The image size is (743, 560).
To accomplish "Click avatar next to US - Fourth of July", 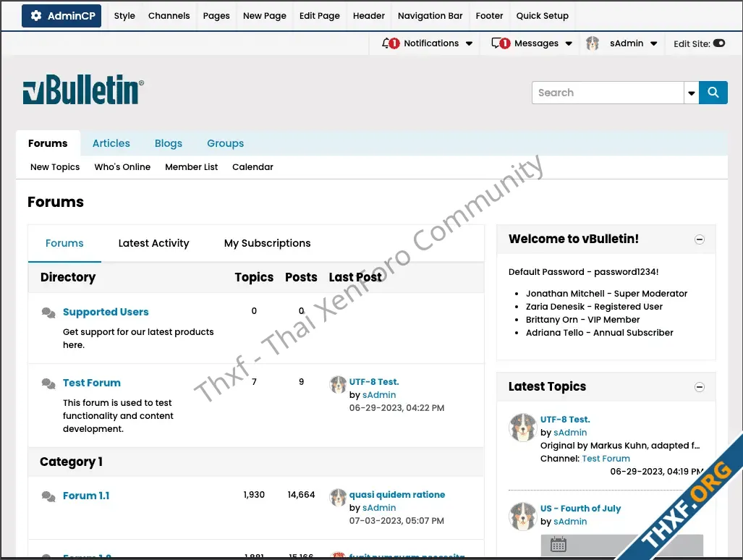I will tap(522, 516).
